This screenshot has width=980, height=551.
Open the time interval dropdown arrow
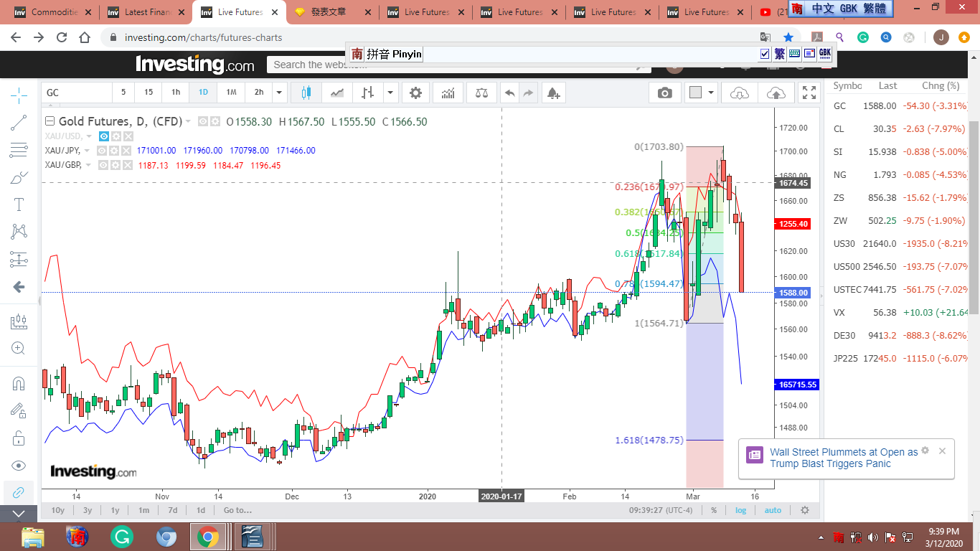[x=279, y=93]
